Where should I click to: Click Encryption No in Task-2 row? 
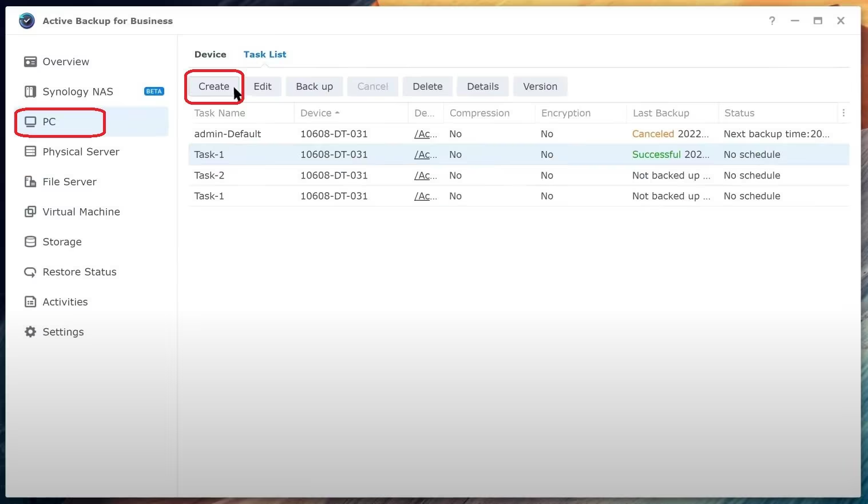547,176
